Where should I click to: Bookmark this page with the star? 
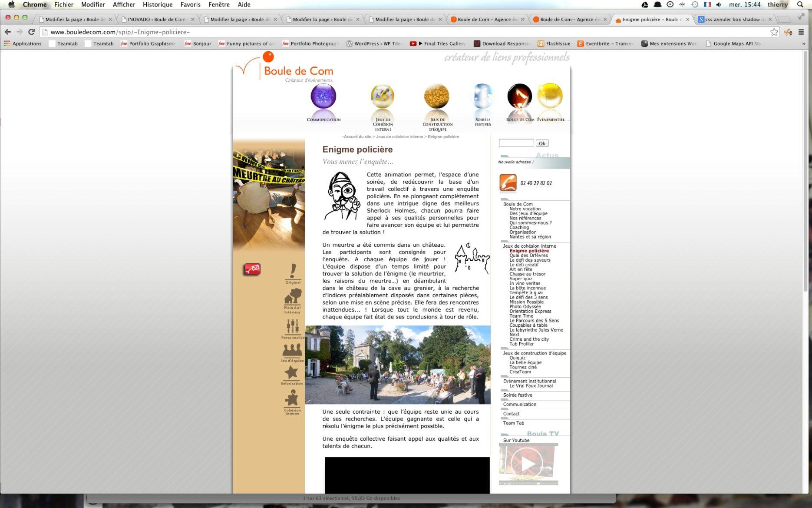pyautogui.click(x=774, y=32)
